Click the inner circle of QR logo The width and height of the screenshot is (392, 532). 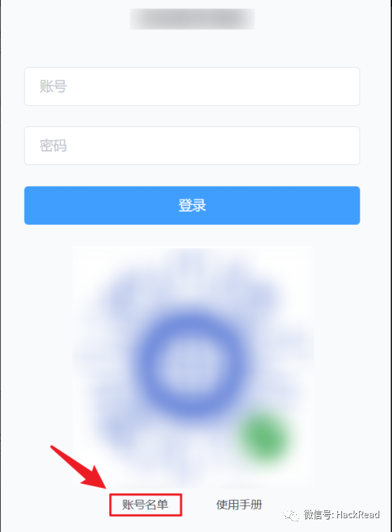192,366
